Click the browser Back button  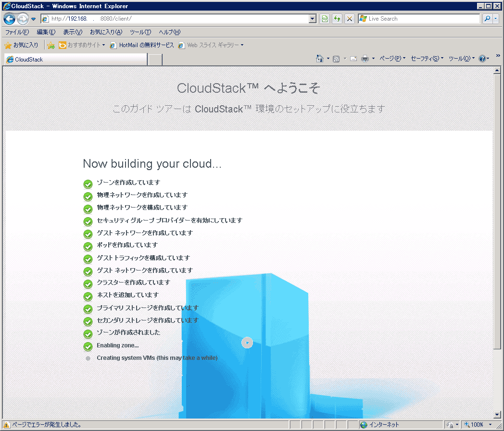click(9, 19)
